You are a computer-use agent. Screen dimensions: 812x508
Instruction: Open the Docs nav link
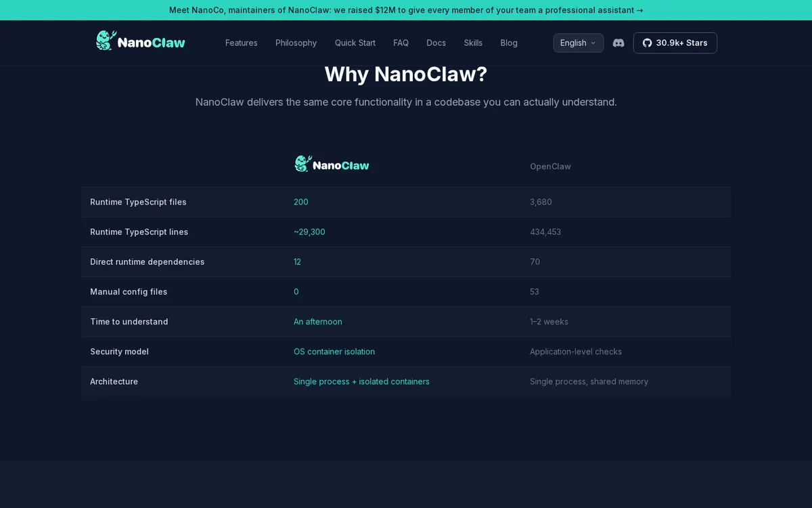[x=436, y=43]
